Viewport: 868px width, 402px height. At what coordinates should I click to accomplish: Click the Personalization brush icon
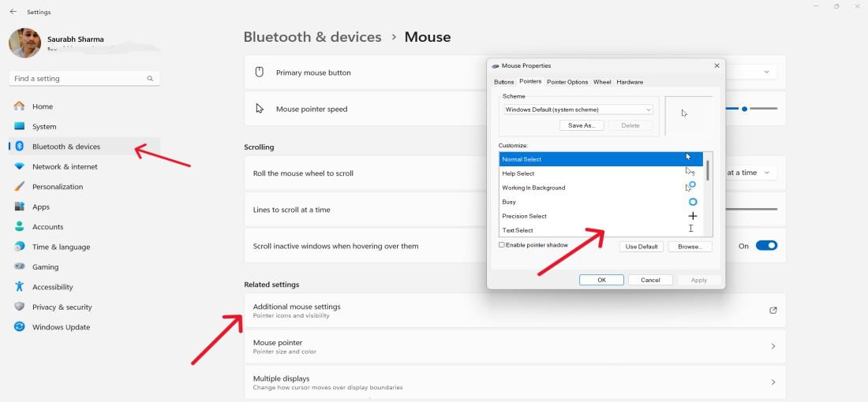19,187
